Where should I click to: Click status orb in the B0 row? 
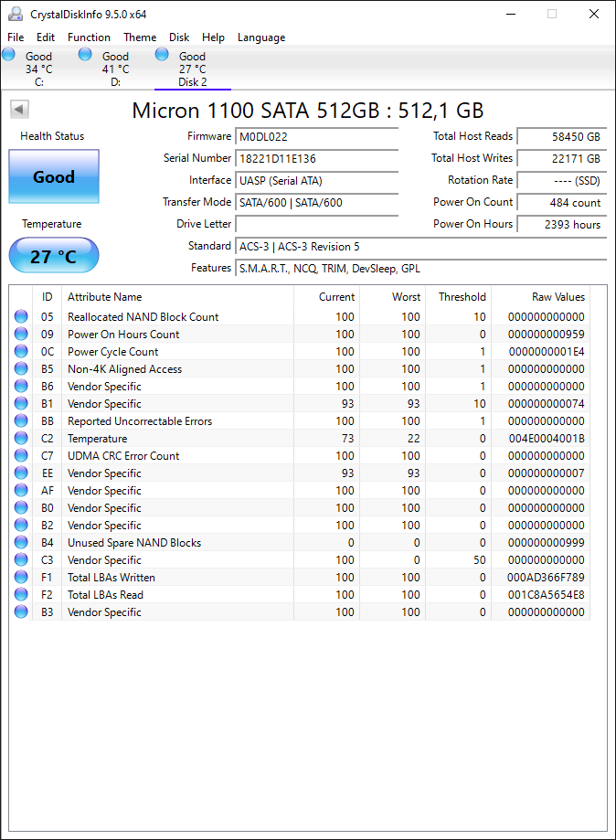pos(21,507)
